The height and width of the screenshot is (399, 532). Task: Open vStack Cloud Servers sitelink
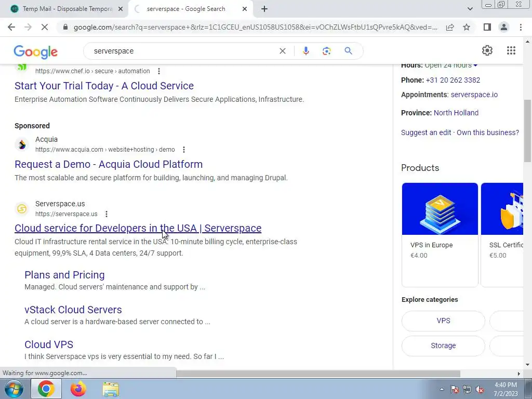73,310
